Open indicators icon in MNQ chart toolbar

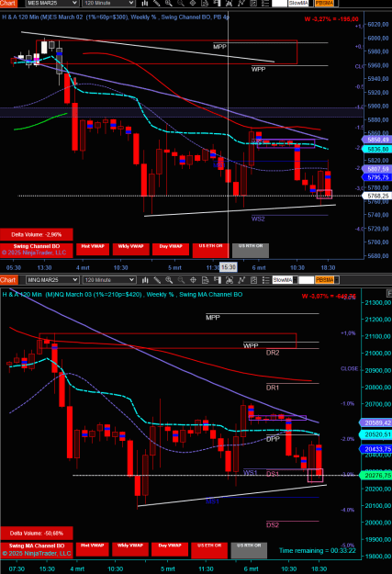[241, 280]
